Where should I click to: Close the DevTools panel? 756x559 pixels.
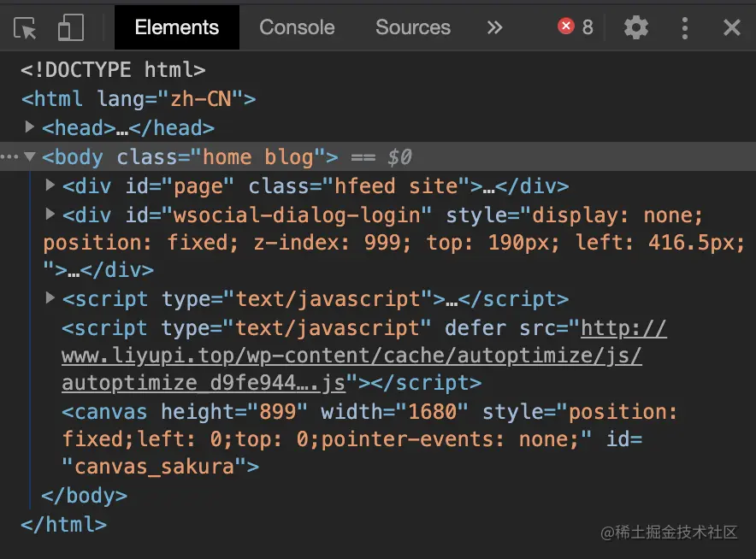coord(731,27)
